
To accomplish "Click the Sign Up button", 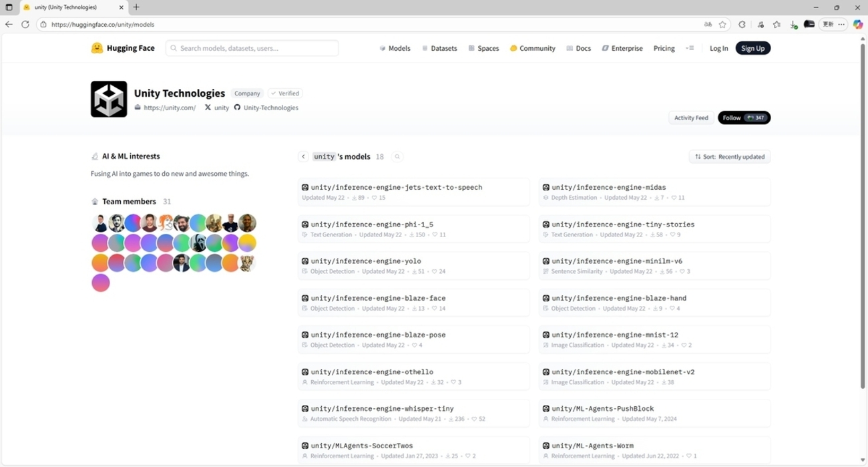I will tap(752, 48).
